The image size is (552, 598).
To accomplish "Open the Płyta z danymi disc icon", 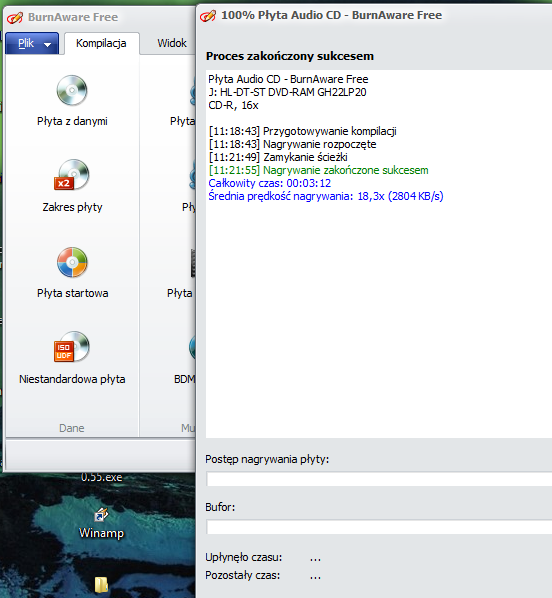I will (x=72, y=90).
